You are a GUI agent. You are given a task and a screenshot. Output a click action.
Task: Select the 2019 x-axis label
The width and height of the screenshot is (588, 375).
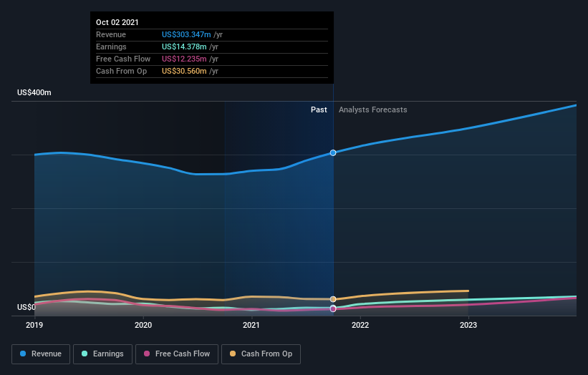point(34,325)
